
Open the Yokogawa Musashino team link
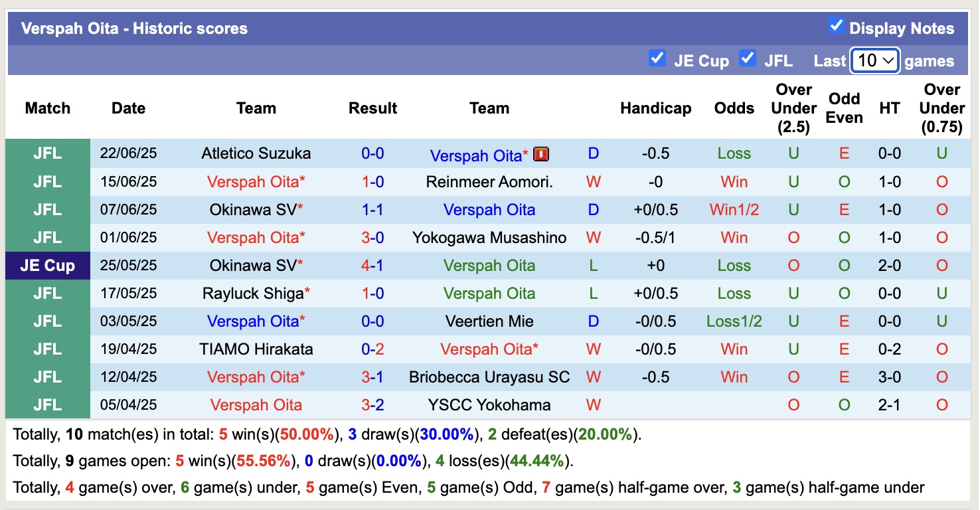coord(489,237)
